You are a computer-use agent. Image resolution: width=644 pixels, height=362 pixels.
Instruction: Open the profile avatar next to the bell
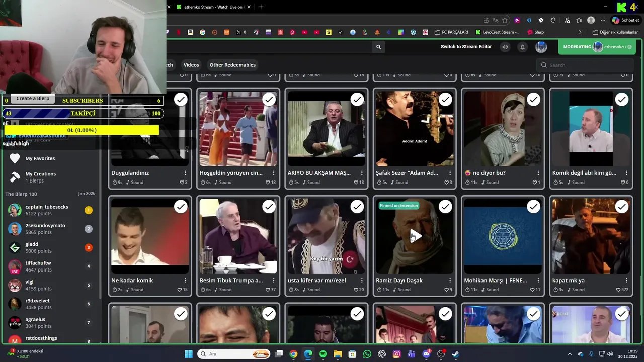click(541, 47)
